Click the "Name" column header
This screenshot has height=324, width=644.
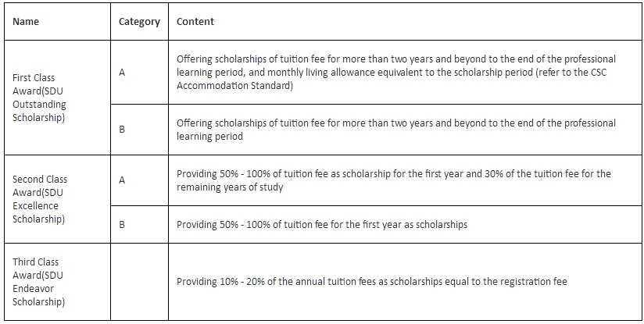coord(26,22)
